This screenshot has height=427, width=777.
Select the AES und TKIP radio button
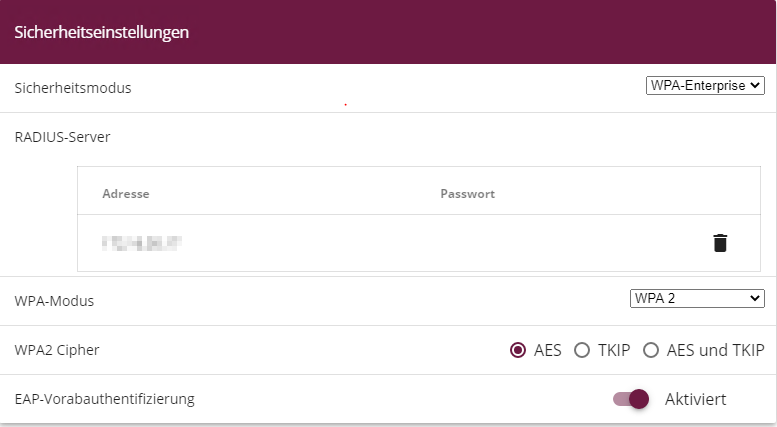[x=651, y=350]
